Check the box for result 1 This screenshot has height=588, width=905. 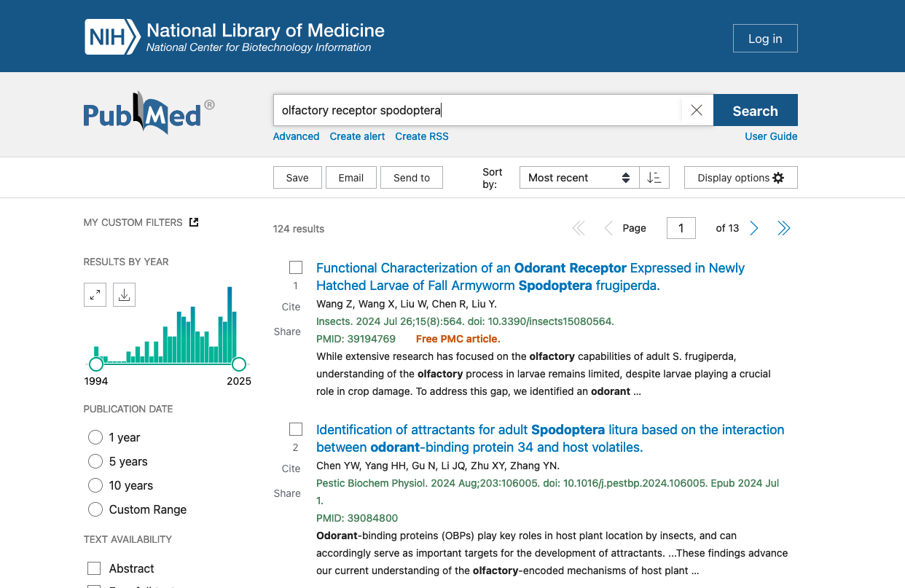pyautogui.click(x=296, y=267)
